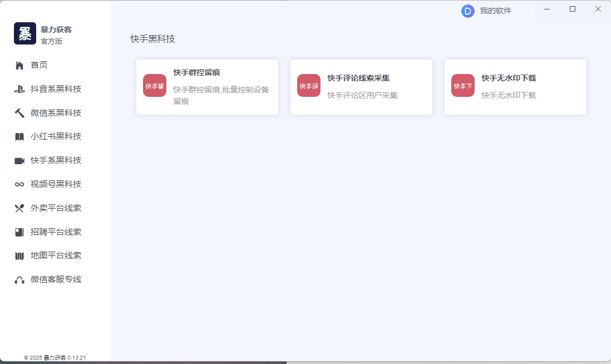Screen dimensions: 611x364
Task: Open the 快手无水印下载 card
Action: point(515,87)
